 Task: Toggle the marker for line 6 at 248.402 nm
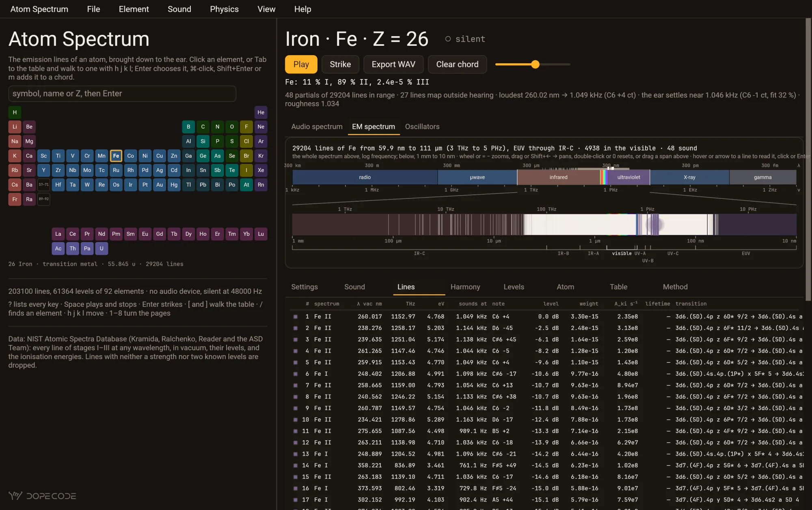(x=296, y=374)
